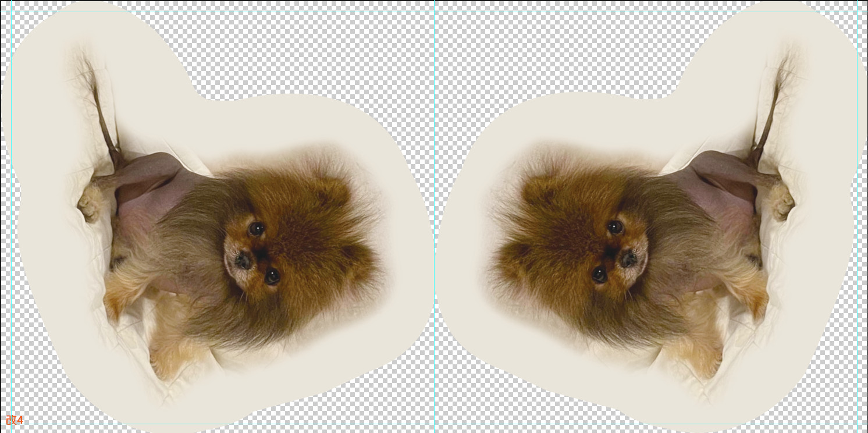
Task: Click the left dog's nose
Action: pos(243,260)
